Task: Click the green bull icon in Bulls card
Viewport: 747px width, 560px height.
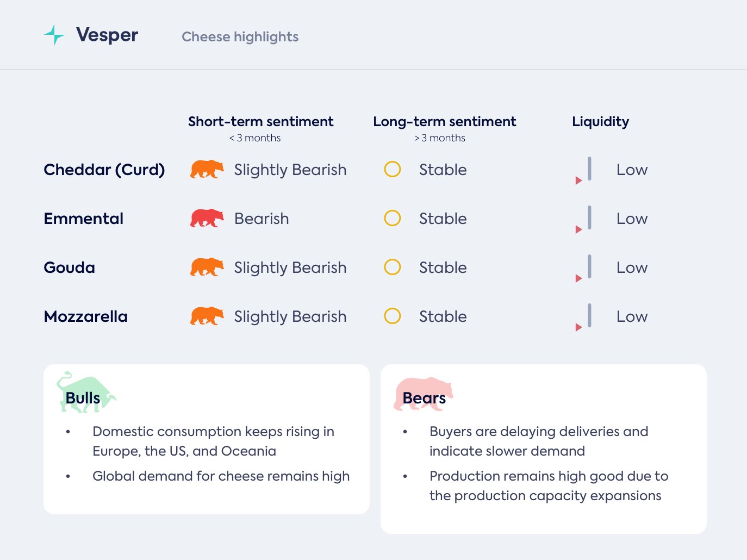Action: click(x=85, y=393)
